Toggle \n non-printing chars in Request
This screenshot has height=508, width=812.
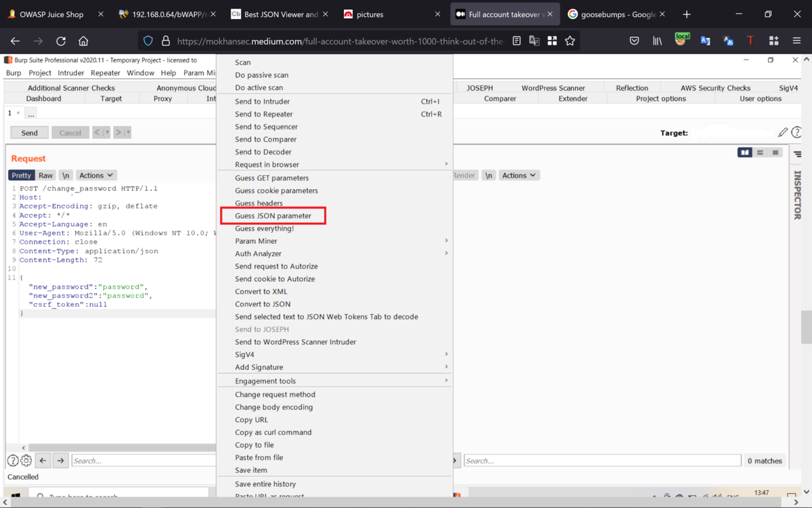pyautogui.click(x=66, y=175)
